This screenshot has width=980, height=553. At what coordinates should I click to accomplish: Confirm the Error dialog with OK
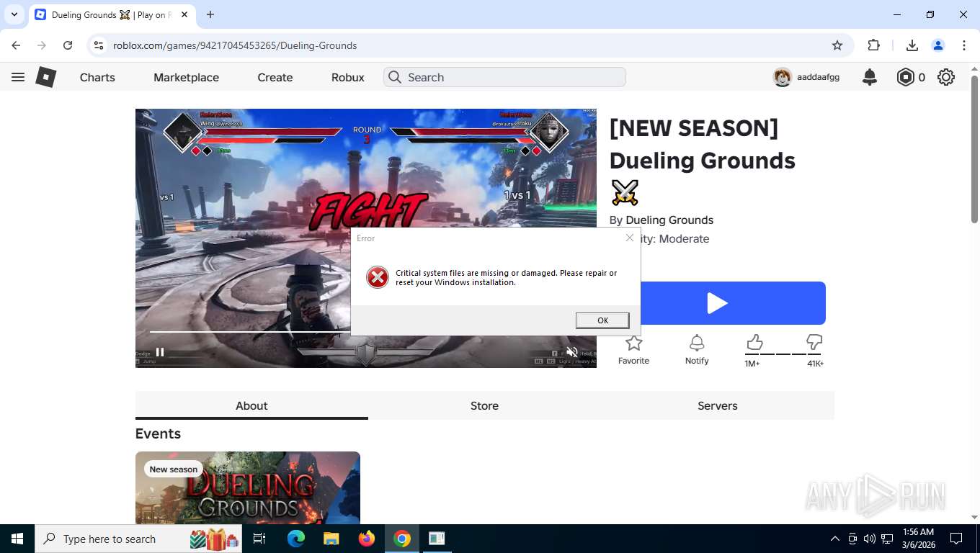602,320
